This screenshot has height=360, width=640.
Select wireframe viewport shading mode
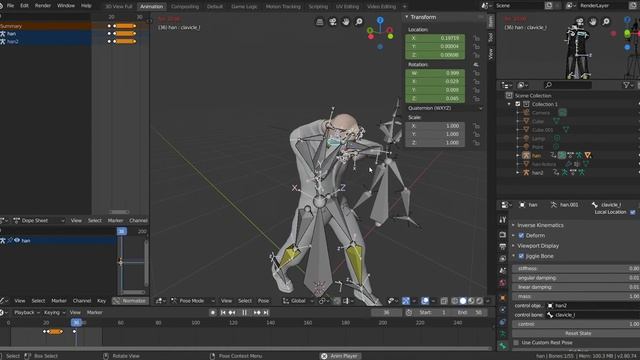[x=455, y=301]
